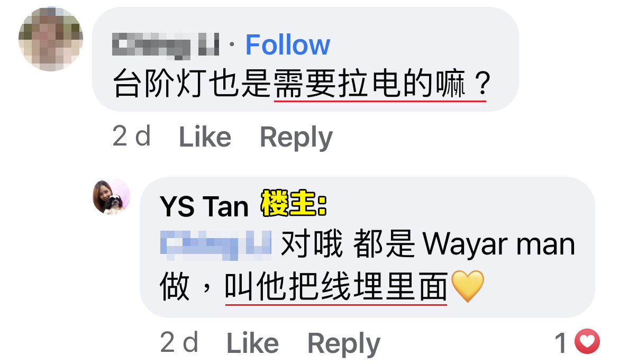Like the stair light question comment
The image size is (619, 364).
pos(205,137)
